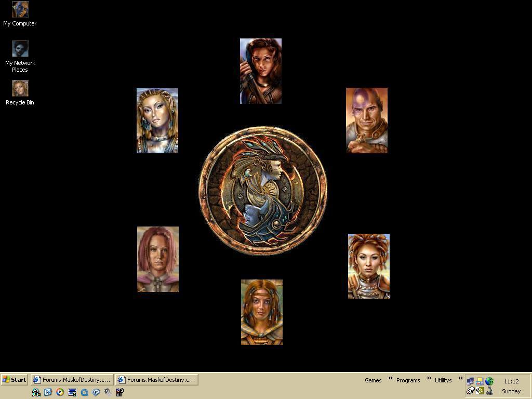Expand Games toolbar chevron

coord(390,378)
